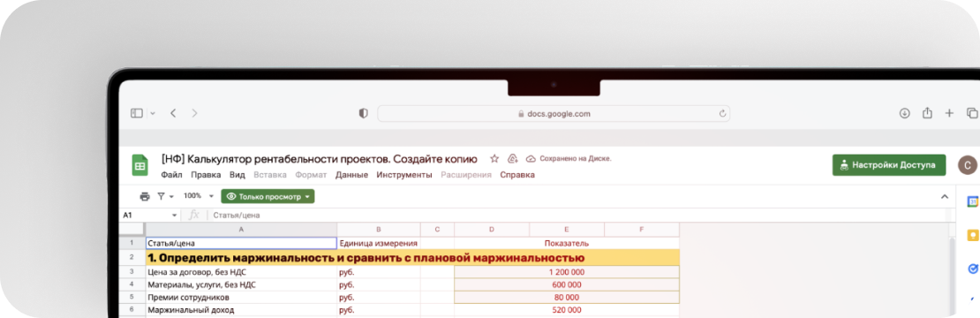
Task: Select the value 520 000
Action: pyautogui.click(x=567, y=309)
